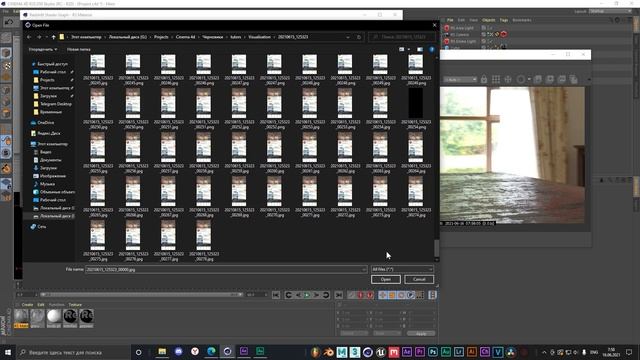The image size is (640, 360).
Task: Go forward in Open File dialog
Action: point(39,37)
